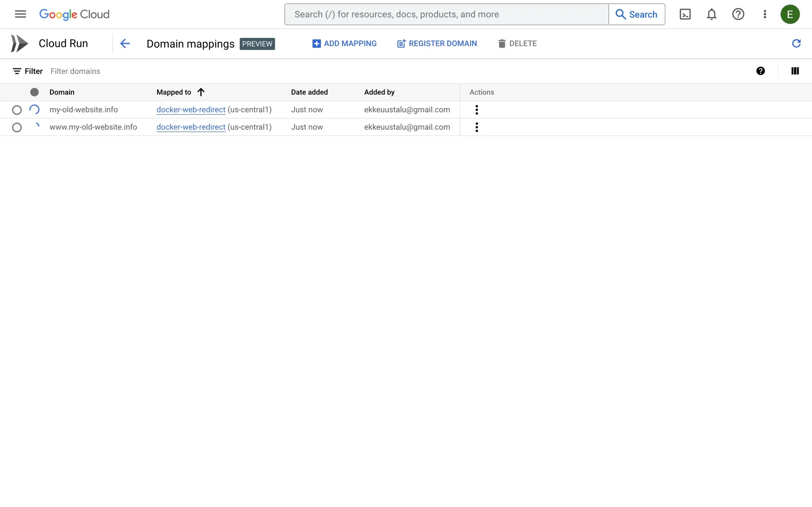Open actions menu for www.my-old-website.info
Screen dimensions: 812x507
click(476, 127)
